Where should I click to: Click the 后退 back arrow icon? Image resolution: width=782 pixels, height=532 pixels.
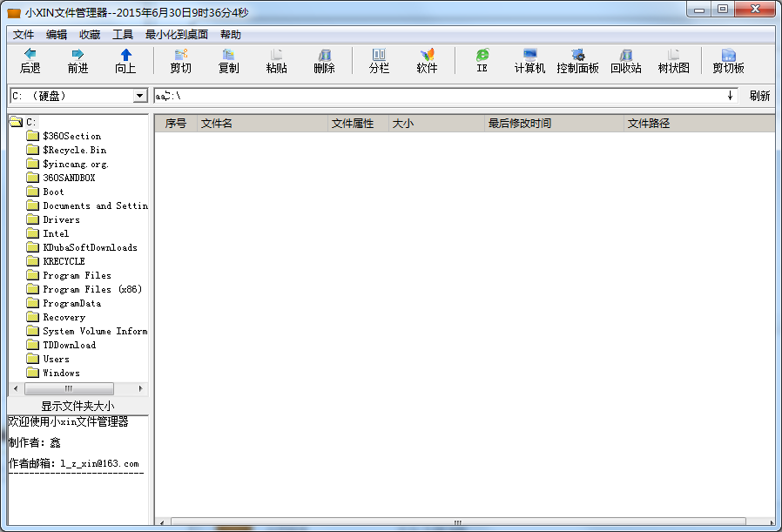(30, 54)
